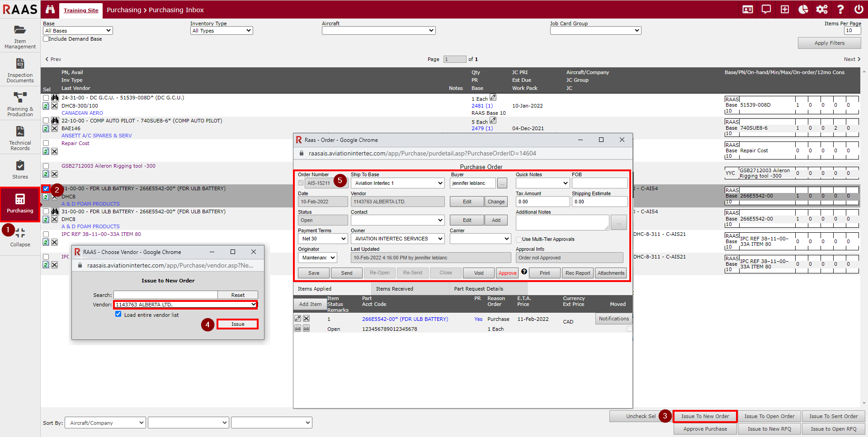Toggle Include Demand Base checkbox
Image resolution: width=868 pixels, height=437 pixels.
click(46, 39)
